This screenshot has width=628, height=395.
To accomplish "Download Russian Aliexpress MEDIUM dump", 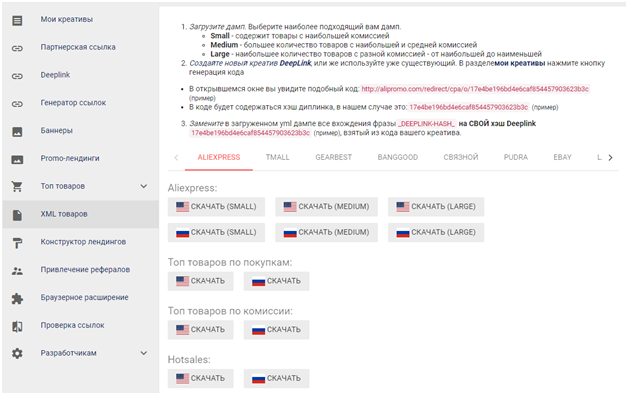I will pyautogui.click(x=326, y=232).
